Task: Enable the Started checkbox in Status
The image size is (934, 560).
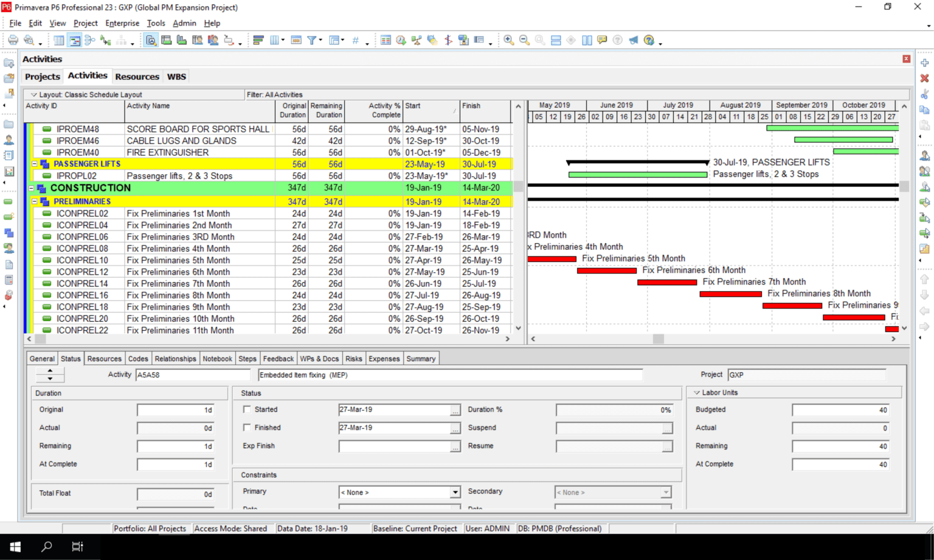Action: pyautogui.click(x=247, y=409)
